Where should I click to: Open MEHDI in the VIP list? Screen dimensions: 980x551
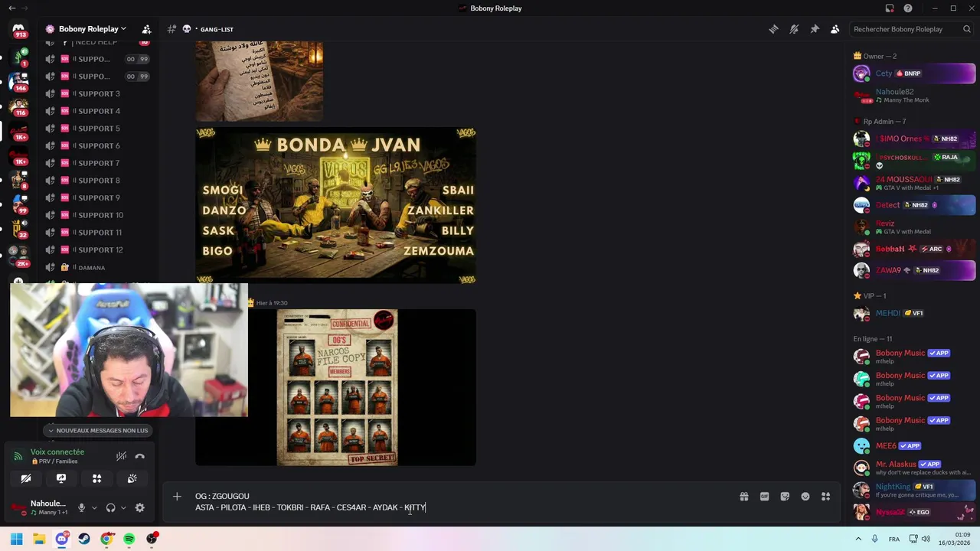(x=914, y=313)
